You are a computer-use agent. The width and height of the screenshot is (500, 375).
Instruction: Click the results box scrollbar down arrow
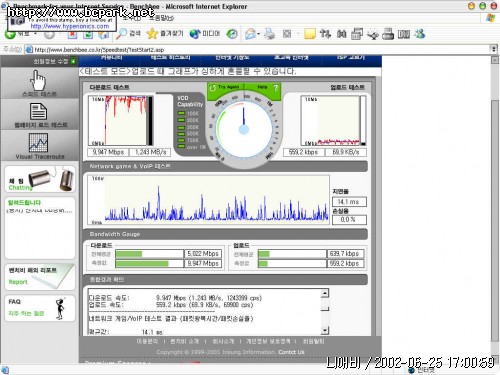click(x=325, y=330)
